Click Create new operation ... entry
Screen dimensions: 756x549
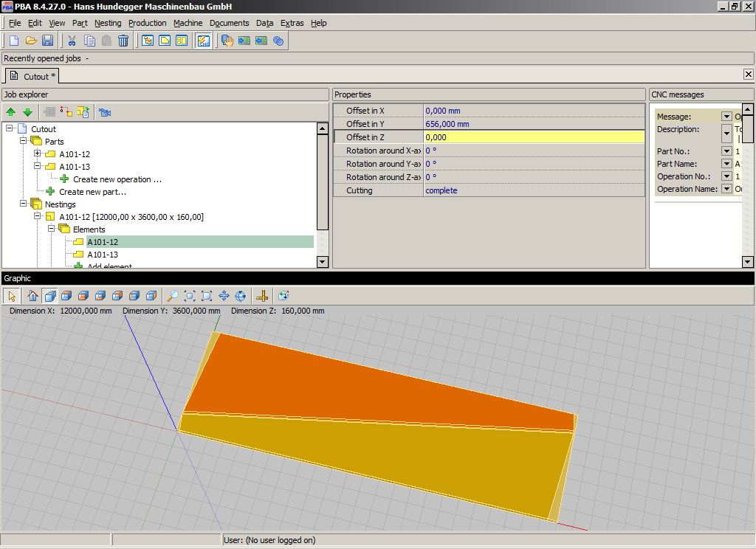[x=117, y=179]
